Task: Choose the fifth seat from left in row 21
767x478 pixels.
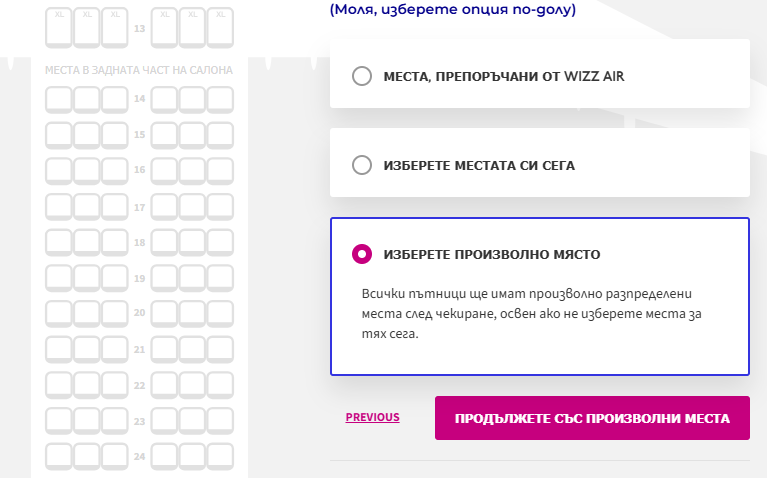Action: [192, 349]
